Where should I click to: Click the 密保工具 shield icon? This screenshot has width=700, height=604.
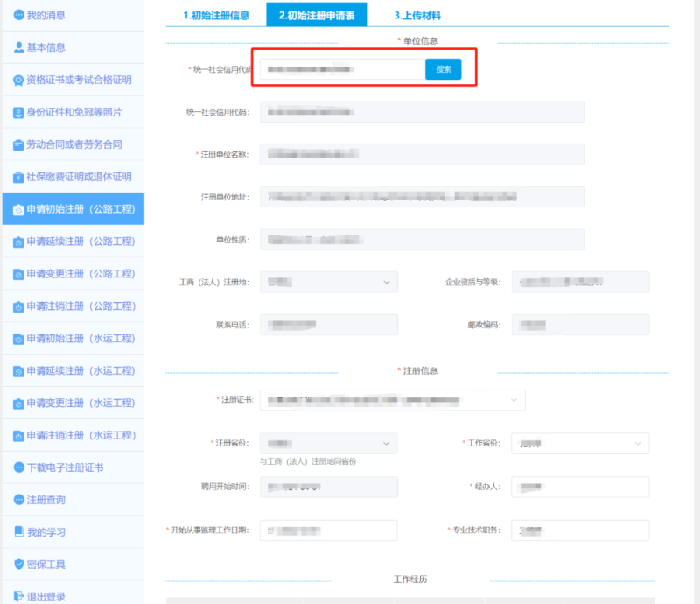pyautogui.click(x=18, y=565)
